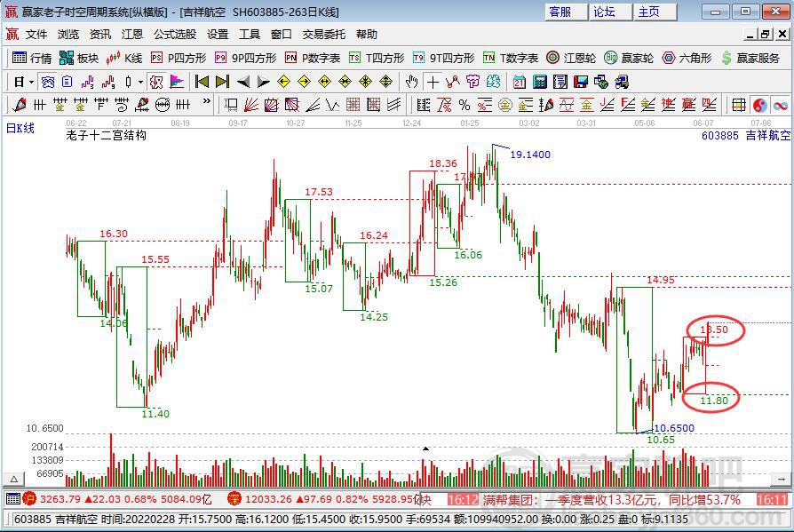Click the 603885 吉祥航空 stock label

pyautogui.click(x=745, y=136)
